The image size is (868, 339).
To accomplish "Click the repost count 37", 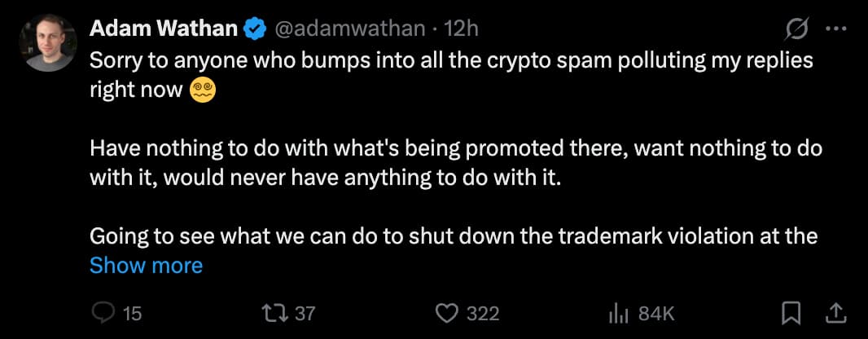I will (x=305, y=313).
